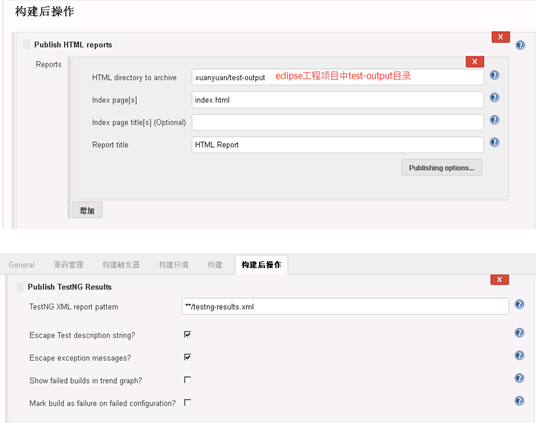536x423 pixels.
Task: Open help for Mark build as failure option
Action: [x=519, y=400]
